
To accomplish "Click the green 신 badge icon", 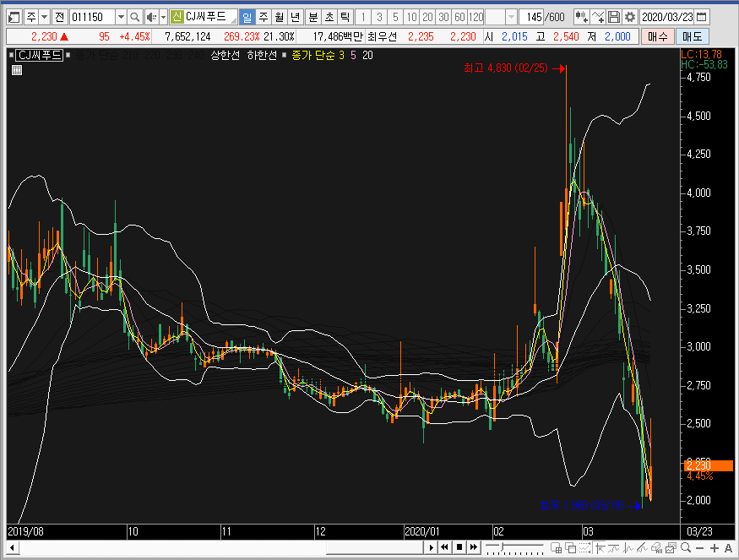I will (177, 18).
